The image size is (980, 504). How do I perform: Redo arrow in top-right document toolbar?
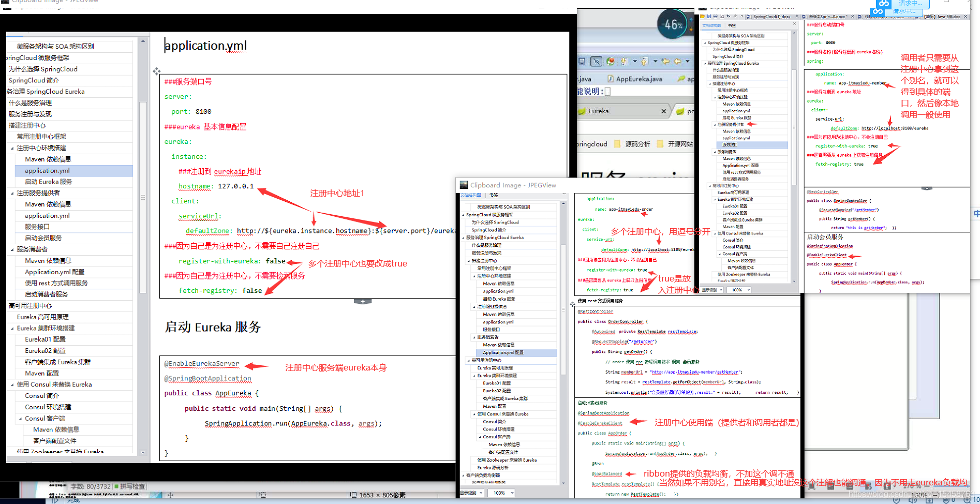735,17
